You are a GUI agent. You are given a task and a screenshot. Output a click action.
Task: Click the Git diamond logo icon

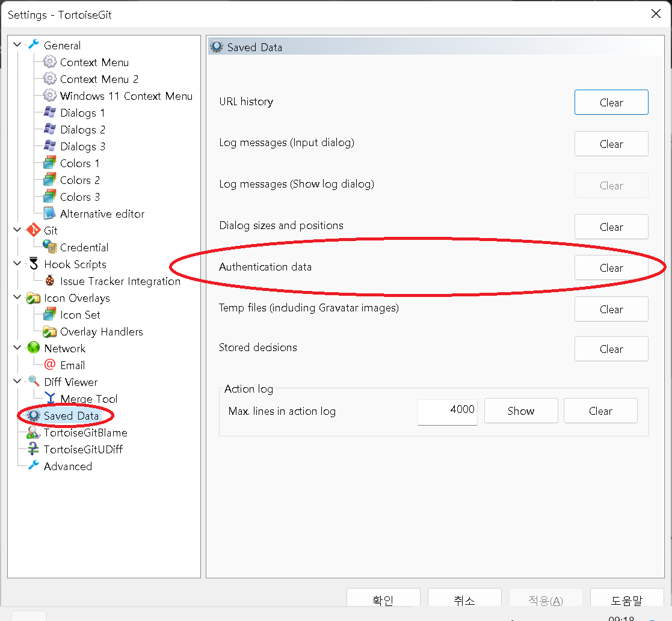[34, 230]
